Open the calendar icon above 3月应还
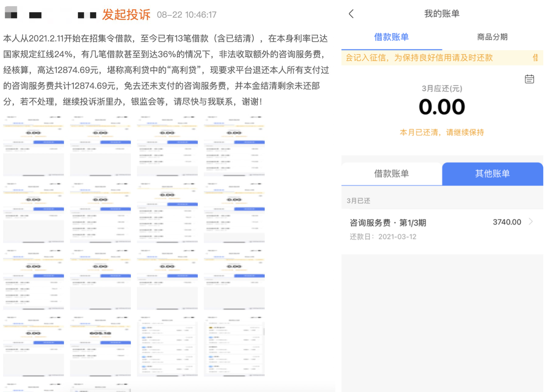 [x=529, y=79]
